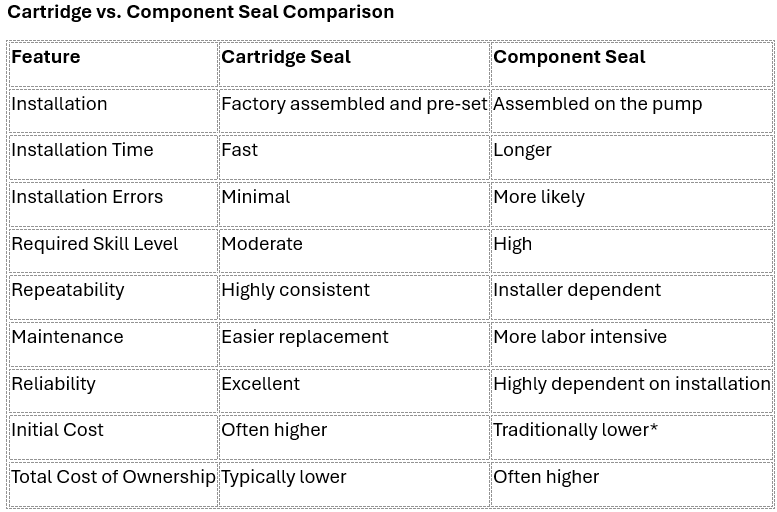Select the 'Required Skill Level' row label
Screen dimensions: 777x512
113,250
